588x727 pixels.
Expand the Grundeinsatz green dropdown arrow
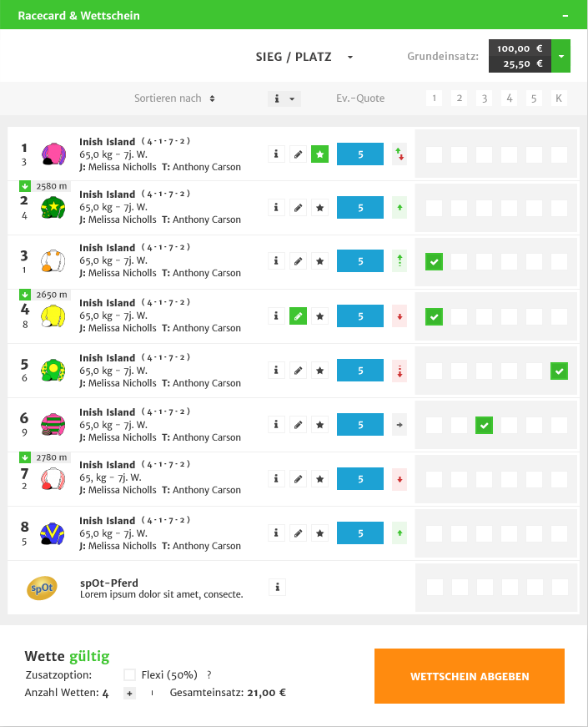[x=561, y=56]
